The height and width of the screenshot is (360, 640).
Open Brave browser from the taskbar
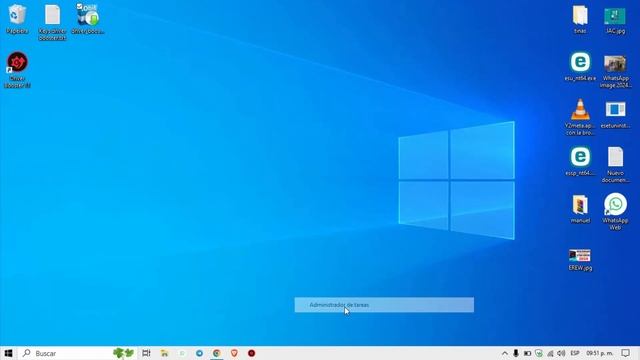coord(234,353)
